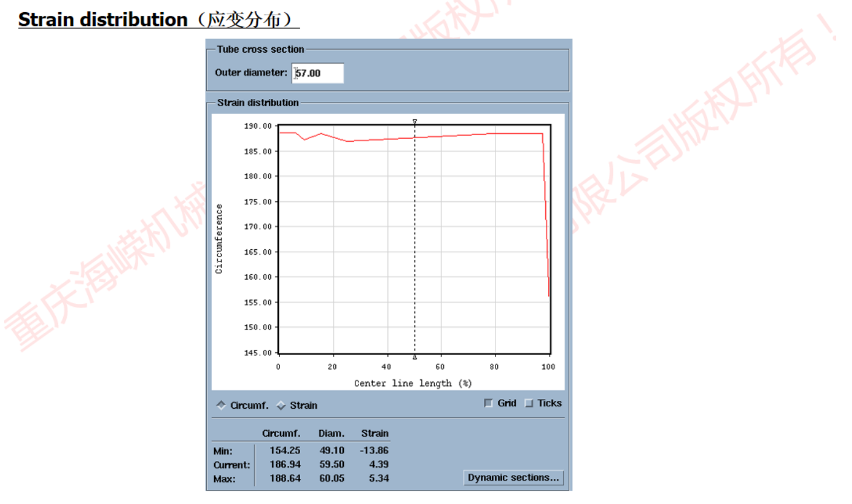Select the Min row label in the table

pos(223,451)
